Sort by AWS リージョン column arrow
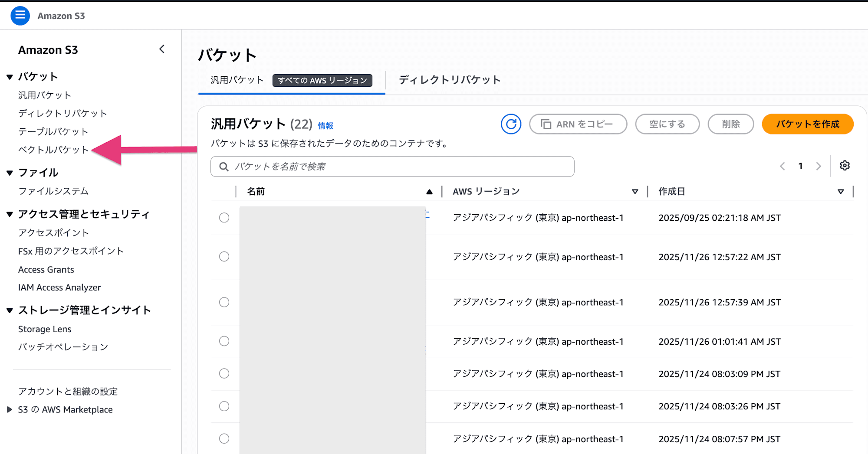The height and width of the screenshot is (454, 868). tap(635, 192)
